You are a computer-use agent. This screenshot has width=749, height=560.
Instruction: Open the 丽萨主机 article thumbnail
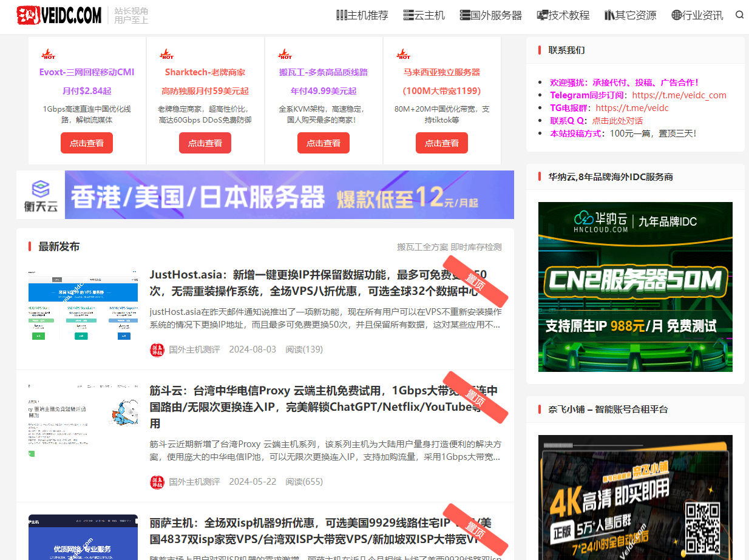[83, 537]
